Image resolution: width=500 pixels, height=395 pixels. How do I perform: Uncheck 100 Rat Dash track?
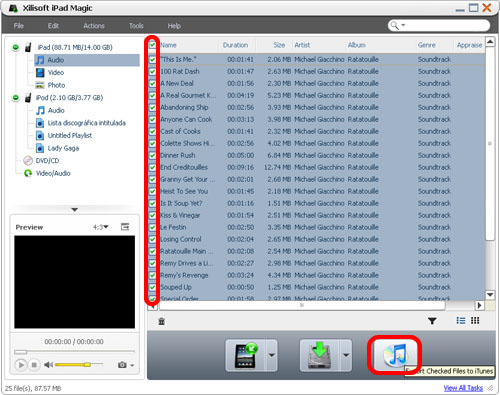152,72
